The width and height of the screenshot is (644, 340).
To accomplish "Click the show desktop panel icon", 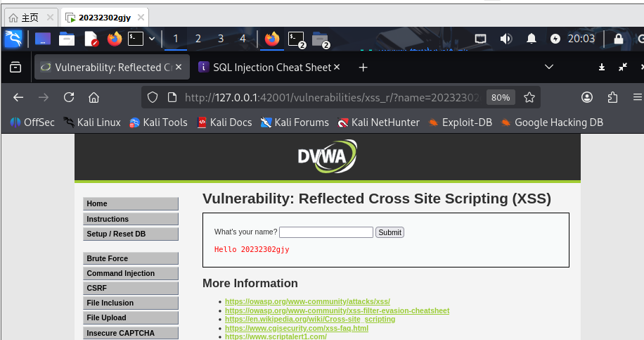I will [x=43, y=39].
